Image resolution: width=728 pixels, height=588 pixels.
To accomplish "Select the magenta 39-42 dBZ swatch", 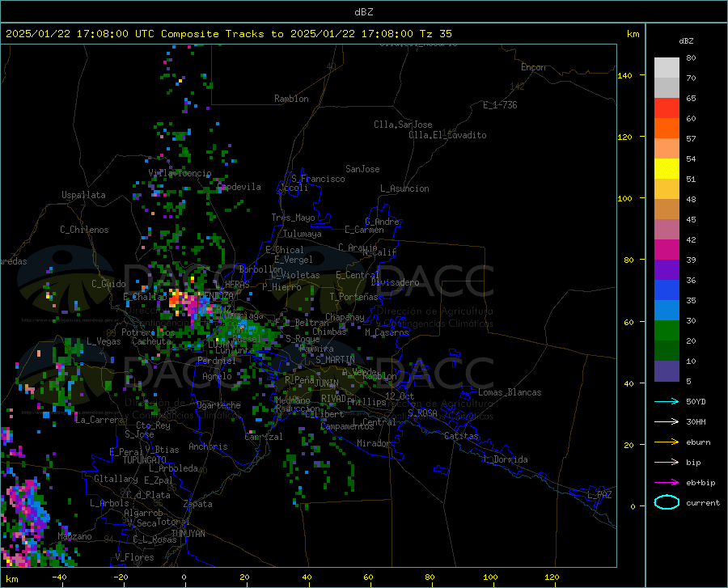I will point(667,250).
